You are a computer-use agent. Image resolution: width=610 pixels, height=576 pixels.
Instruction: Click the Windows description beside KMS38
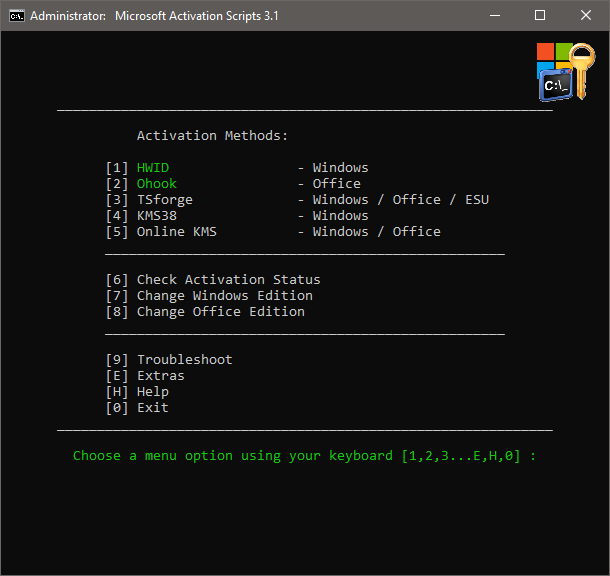coord(341,215)
